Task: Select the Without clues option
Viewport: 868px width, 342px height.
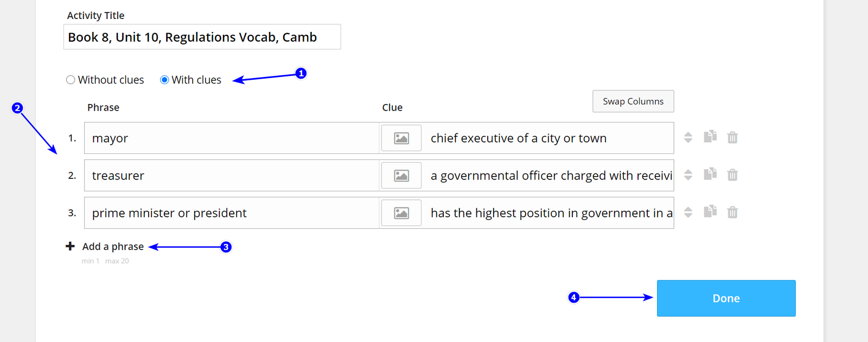Action: [x=105, y=80]
